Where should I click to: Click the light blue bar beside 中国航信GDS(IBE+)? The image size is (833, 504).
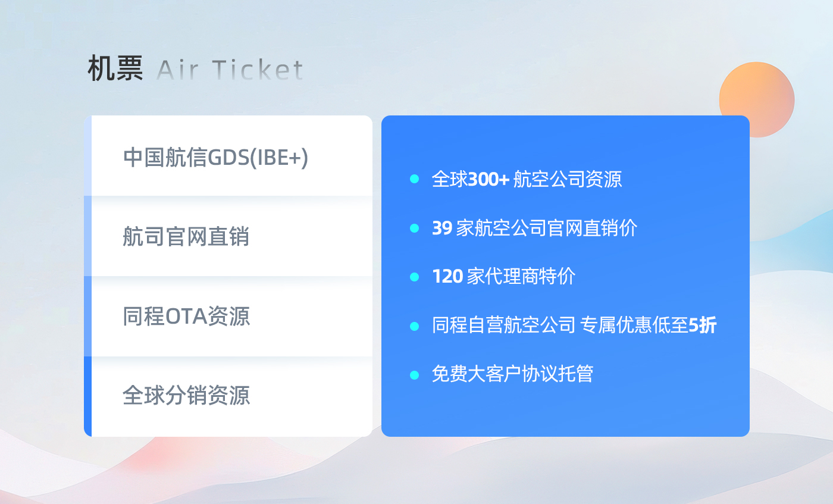point(88,156)
